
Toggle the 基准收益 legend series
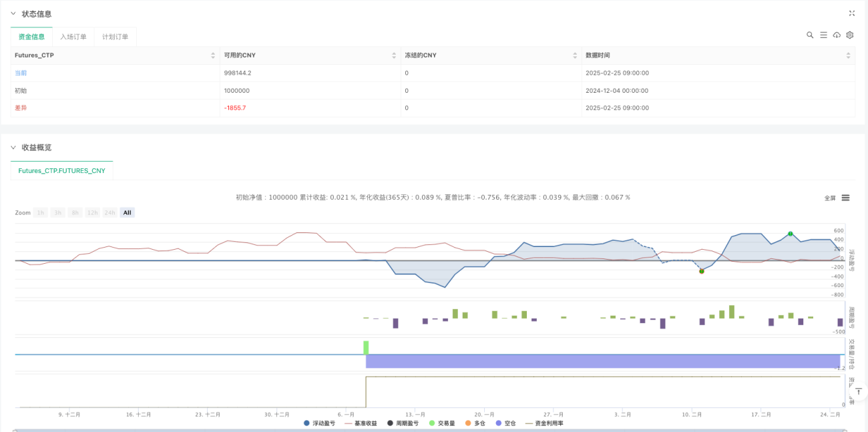click(x=361, y=423)
